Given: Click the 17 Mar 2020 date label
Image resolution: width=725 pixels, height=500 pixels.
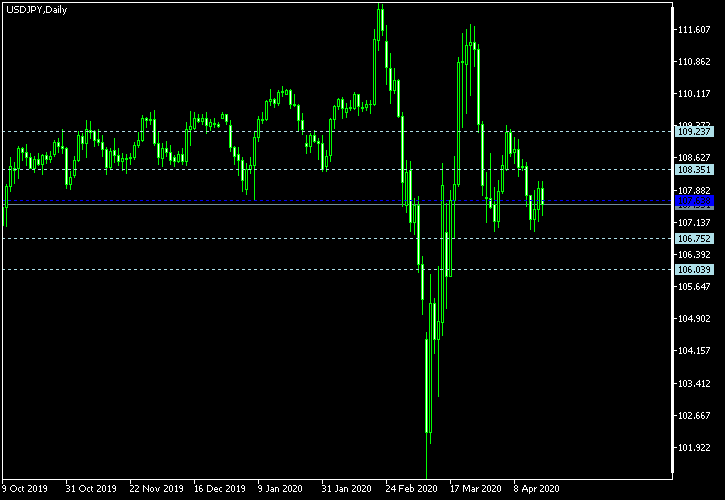Looking at the screenshot, I should 476,488.
